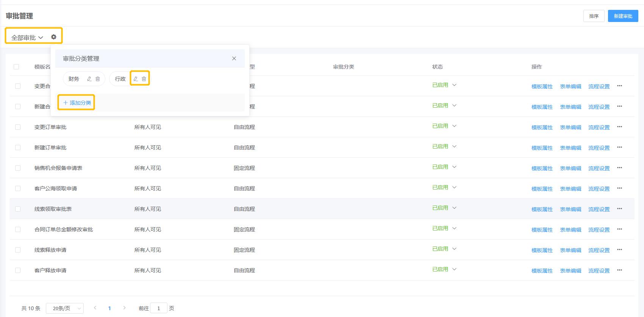The image size is (644, 317).
Task: Open more actions for 销售机会报备申请表 row
Action: point(619,168)
